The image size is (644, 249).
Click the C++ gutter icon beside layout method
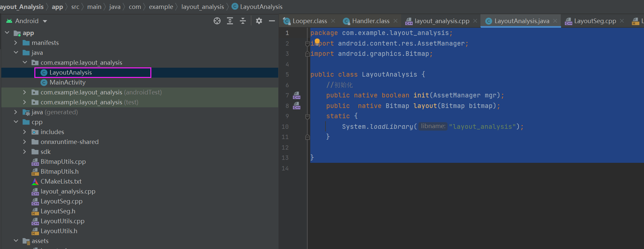click(297, 106)
